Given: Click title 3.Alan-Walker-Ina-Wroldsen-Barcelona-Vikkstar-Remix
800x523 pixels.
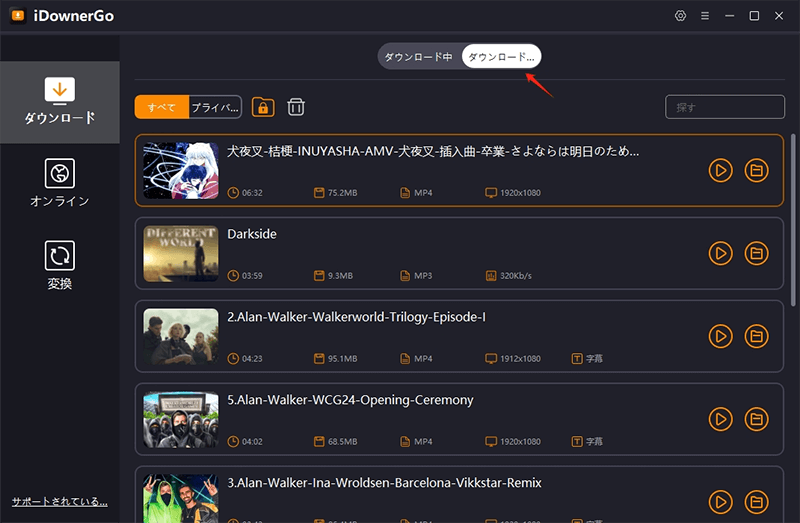Looking at the screenshot, I should point(384,483).
